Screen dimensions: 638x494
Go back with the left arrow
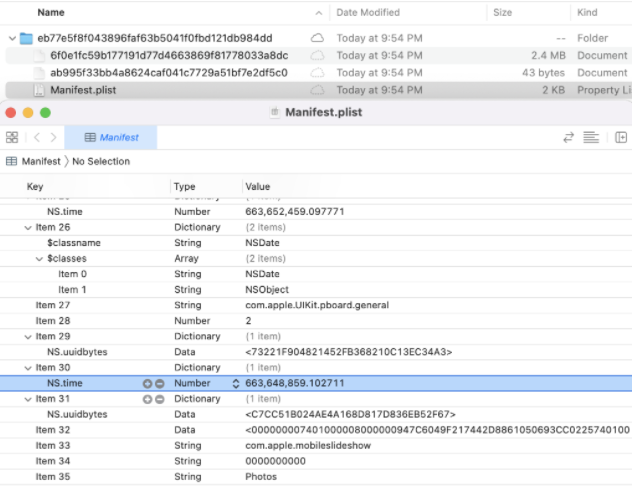click(37, 137)
